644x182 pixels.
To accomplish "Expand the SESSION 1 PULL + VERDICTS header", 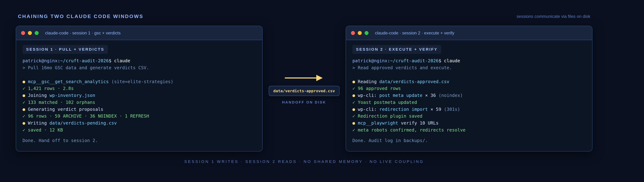I will point(65,49).
